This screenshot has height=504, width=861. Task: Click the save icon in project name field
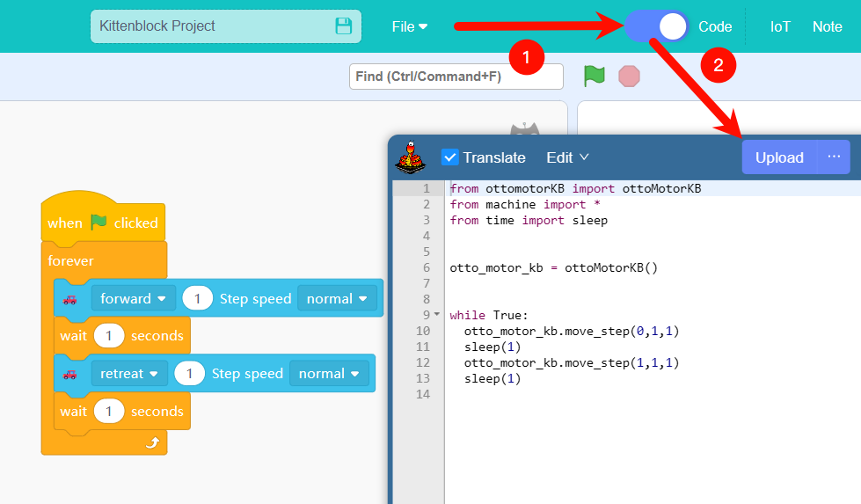click(344, 26)
